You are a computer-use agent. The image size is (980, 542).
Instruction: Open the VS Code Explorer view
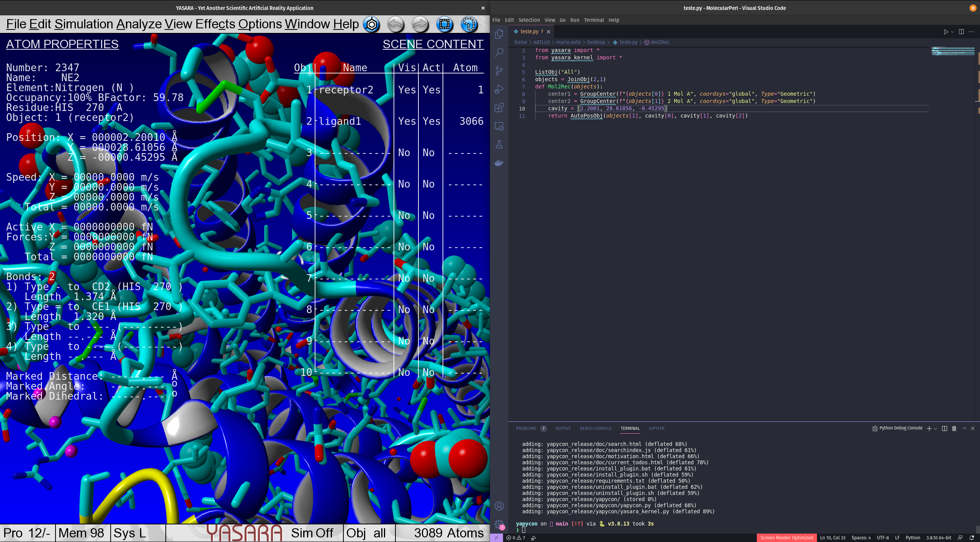pyautogui.click(x=499, y=34)
